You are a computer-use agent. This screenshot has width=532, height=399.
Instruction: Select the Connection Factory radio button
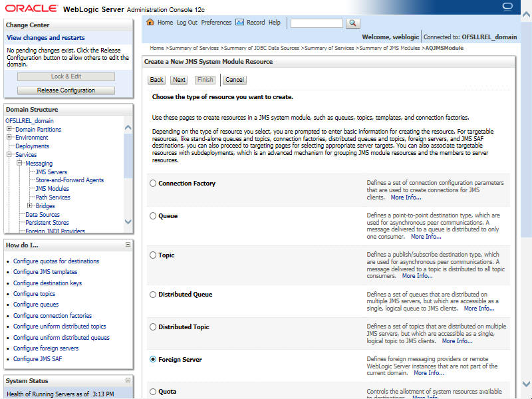click(153, 184)
